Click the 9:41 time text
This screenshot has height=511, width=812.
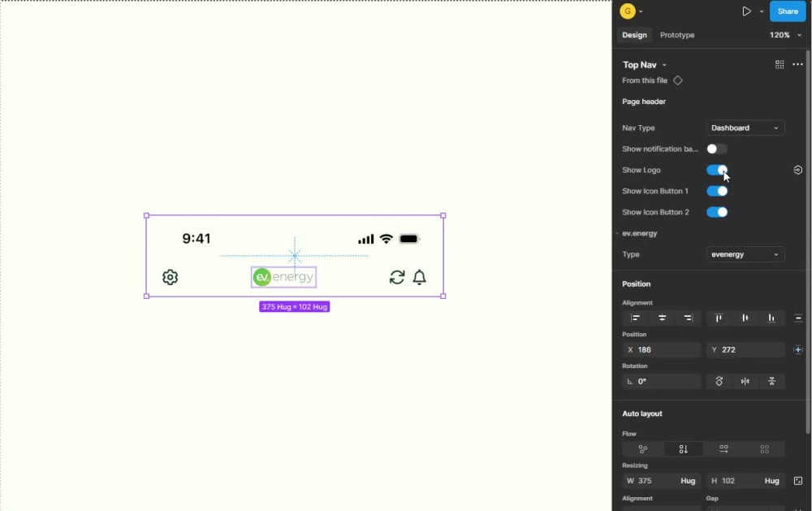[197, 238]
